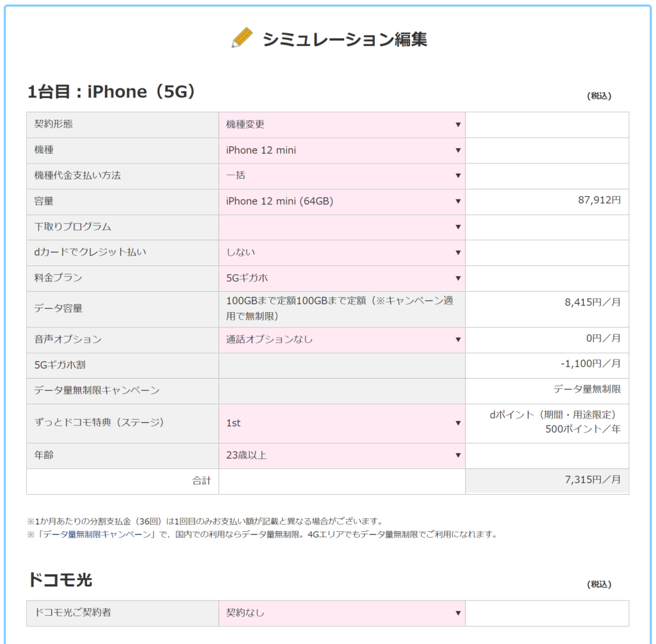Click the 500ポイント／年 dポイント value
Viewport: 656px width, 644px height.
(583, 429)
